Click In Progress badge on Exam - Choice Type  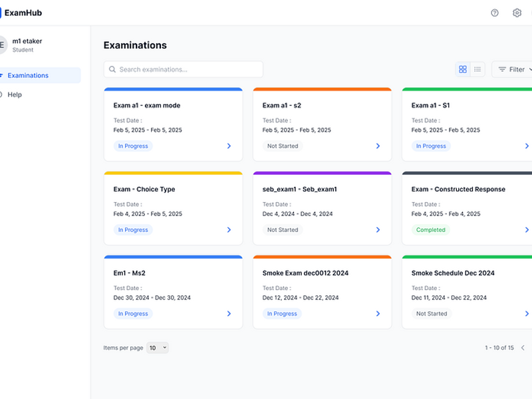click(x=133, y=229)
